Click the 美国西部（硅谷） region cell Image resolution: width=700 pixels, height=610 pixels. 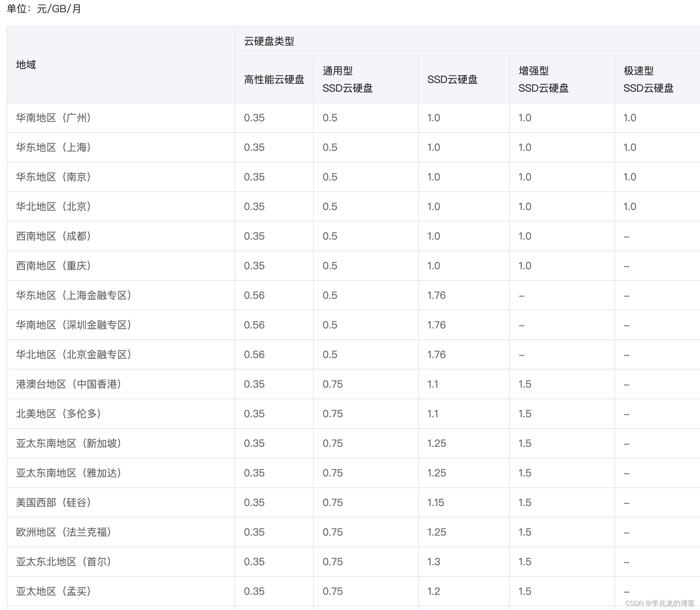click(x=53, y=502)
